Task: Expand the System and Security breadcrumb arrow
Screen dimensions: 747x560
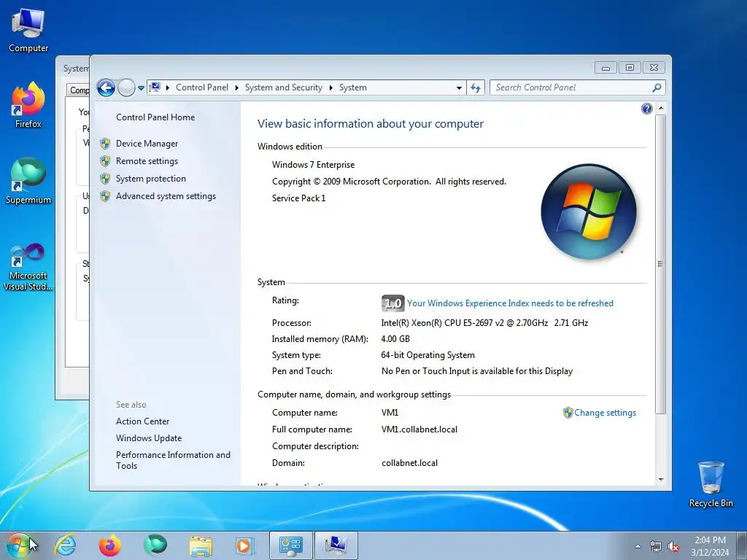Action: coord(330,87)
